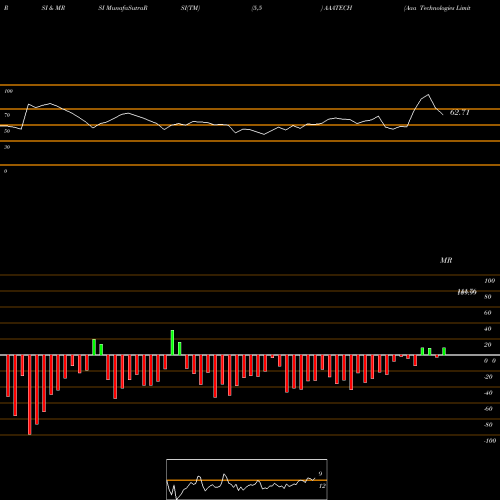Click the value 9 in mini chart
Image resolution: width=500 pixels, height=500 pixels.
click(x=320, y=474)
